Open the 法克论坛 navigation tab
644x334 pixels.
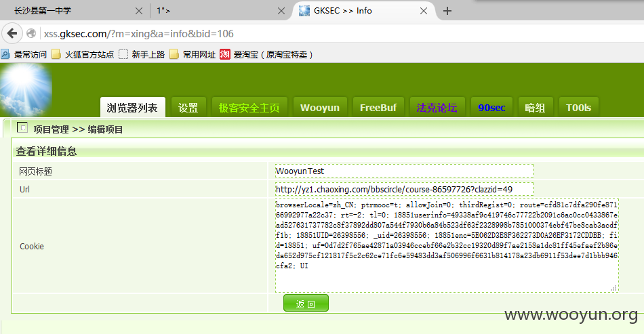point(437,108)
